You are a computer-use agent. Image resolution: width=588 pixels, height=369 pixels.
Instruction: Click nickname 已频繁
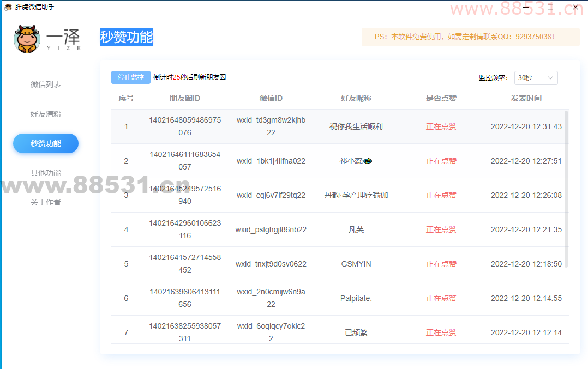pyautogui.click(x=356, y=332)
